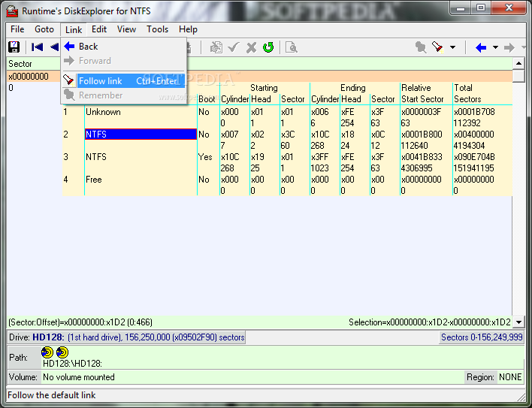Click total sectors value x0001B708
The image size is (532, 408).
point(474,112)
